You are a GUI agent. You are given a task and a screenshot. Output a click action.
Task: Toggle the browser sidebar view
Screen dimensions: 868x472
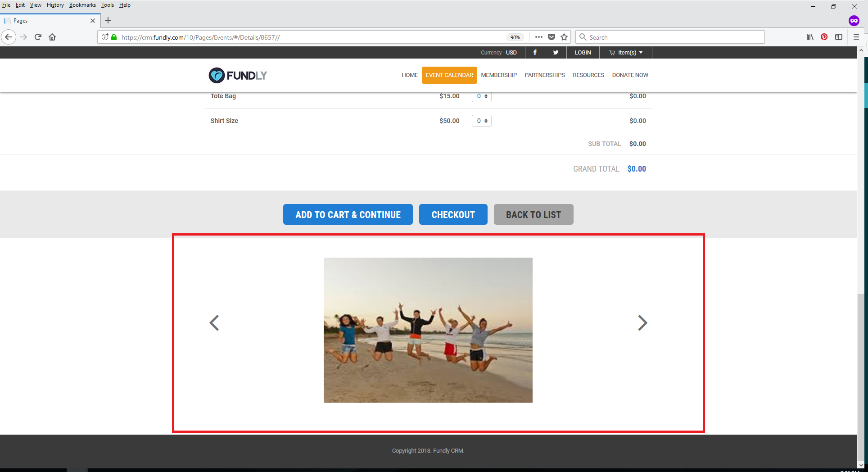[x=839, y=37]
